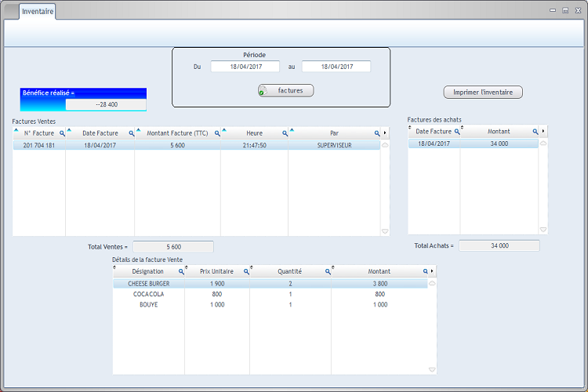This screenshot has height=392, width=588.
Task: Click search icon in Désignation column header
Action: tap(181, 271)
